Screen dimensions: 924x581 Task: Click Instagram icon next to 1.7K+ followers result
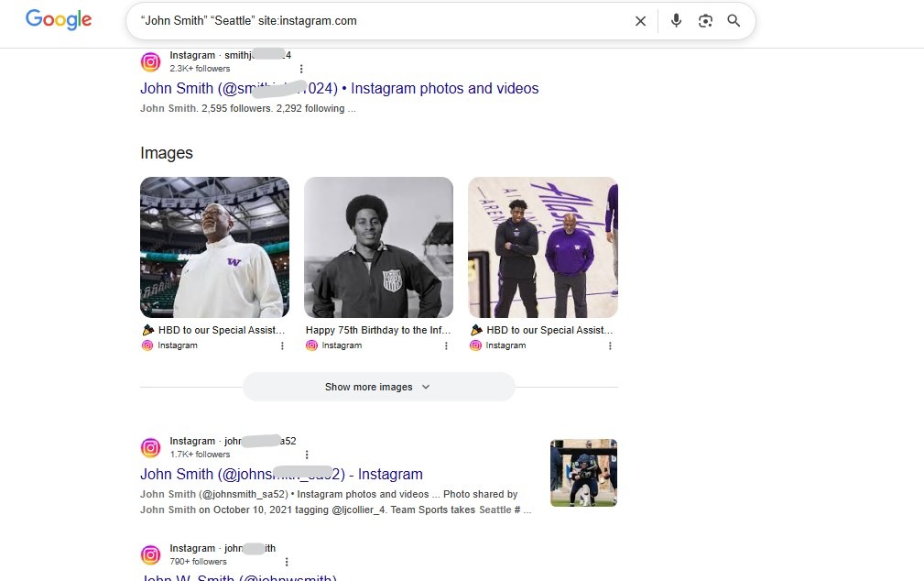[150, 448]
